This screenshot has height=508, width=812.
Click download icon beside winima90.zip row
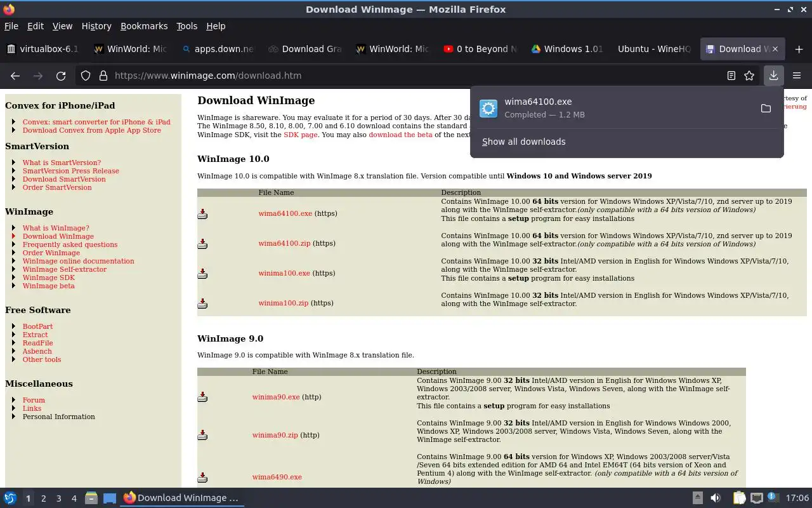click(x=202, y=436)
